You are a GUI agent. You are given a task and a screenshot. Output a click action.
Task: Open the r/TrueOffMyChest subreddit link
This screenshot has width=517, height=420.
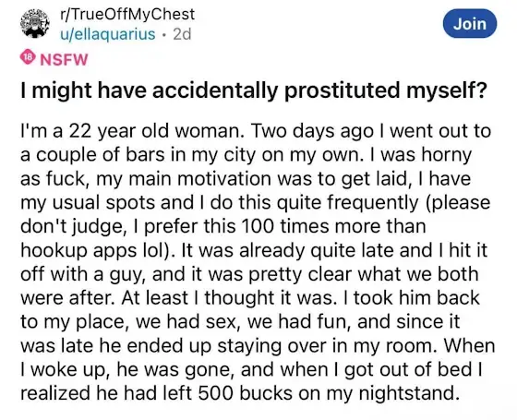click(x=127, y=14)
